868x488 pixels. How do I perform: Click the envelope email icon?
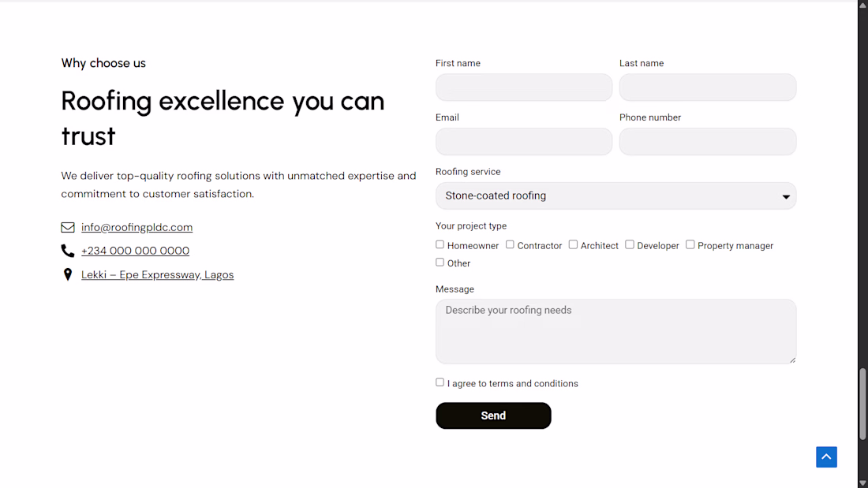pyautogui.click(x=68, y=227)
